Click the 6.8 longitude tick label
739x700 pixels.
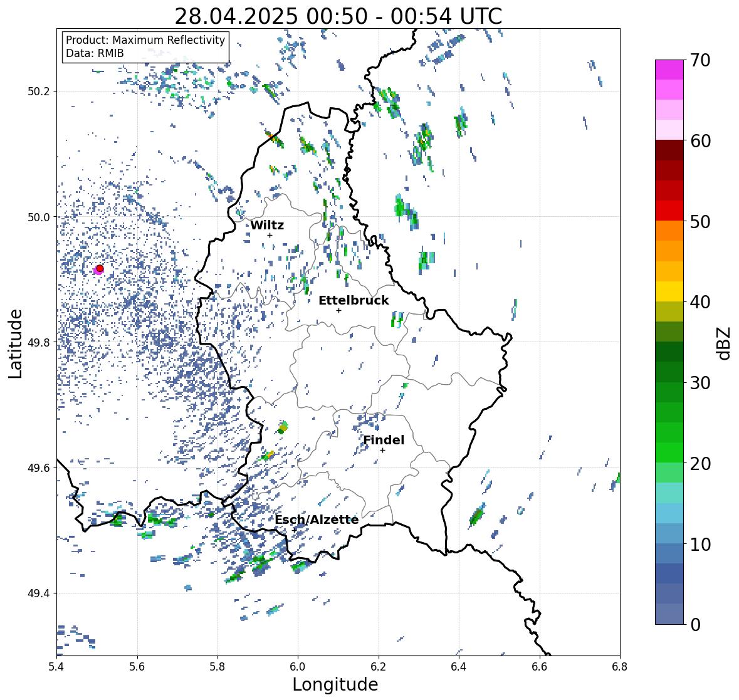tap(620, 666)
